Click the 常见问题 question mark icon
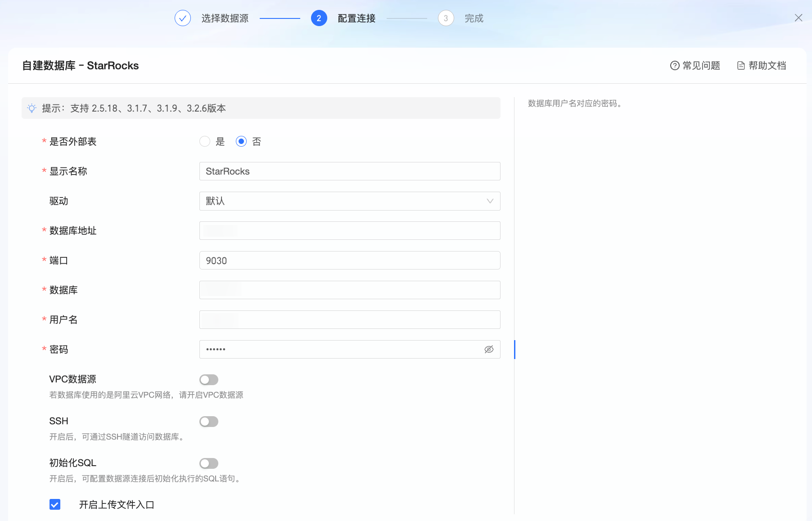812x521 pixels. (675, 66)
